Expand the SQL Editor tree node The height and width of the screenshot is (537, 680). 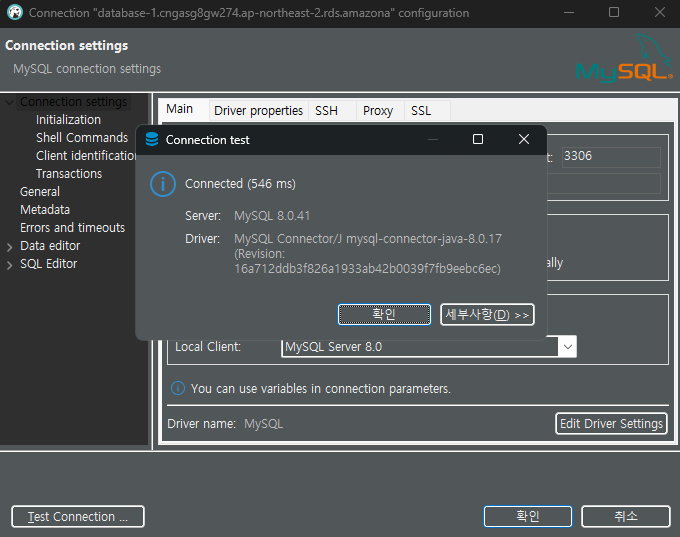10,265
